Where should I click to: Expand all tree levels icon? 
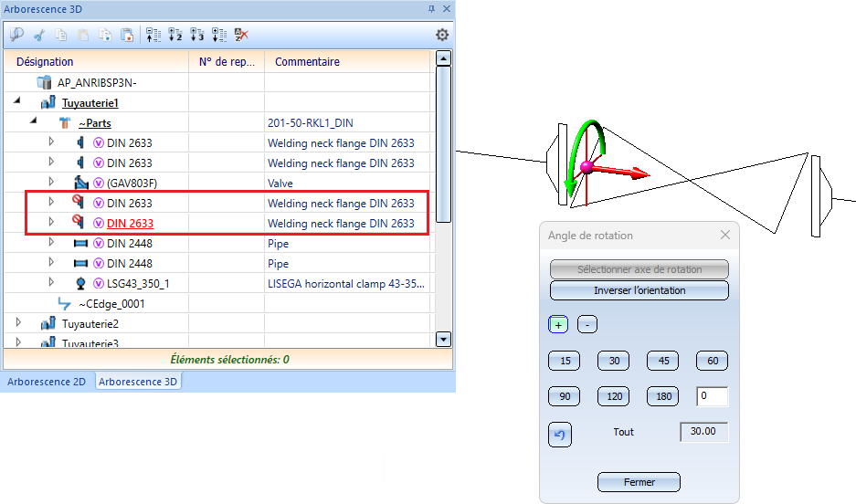pos(219,35)
